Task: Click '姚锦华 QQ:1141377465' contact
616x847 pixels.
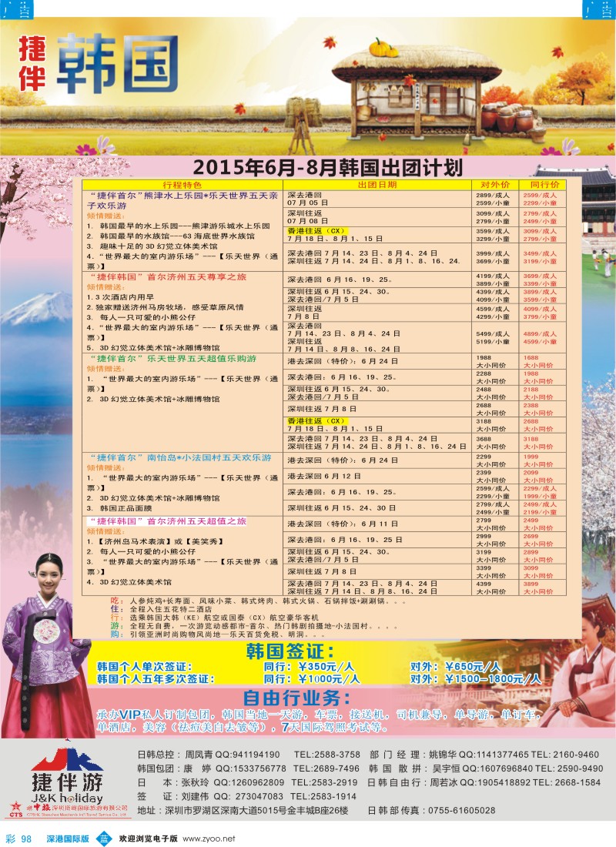Action: pyautogui.click(x=479, y=755)
